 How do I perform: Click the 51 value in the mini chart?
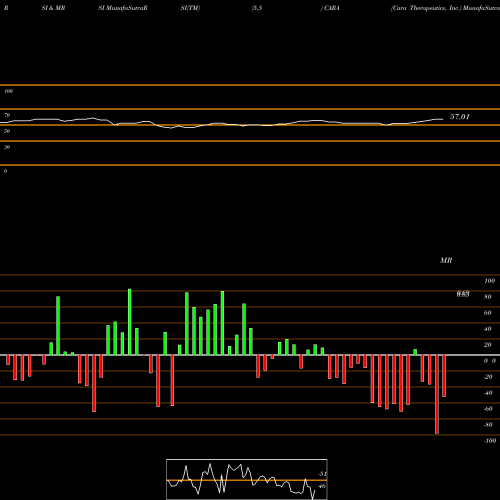(322, 474)
